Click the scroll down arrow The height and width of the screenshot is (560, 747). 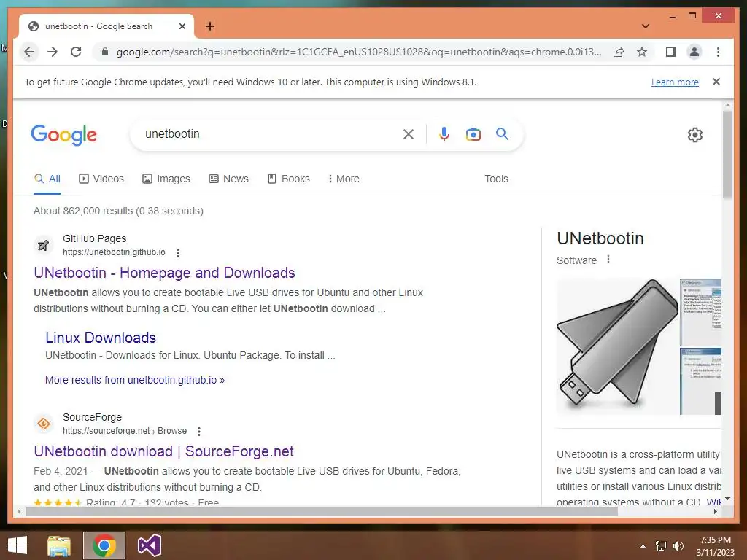[727, 499]
